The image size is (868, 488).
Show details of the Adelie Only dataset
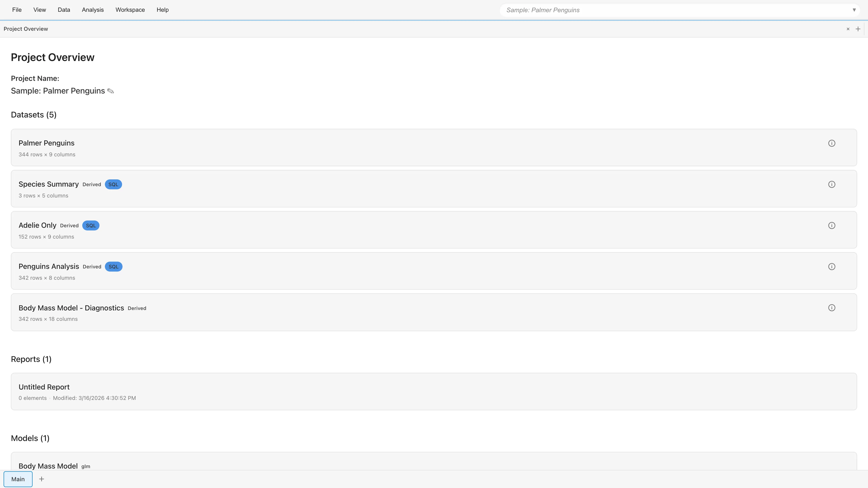[x=832, y=225]
